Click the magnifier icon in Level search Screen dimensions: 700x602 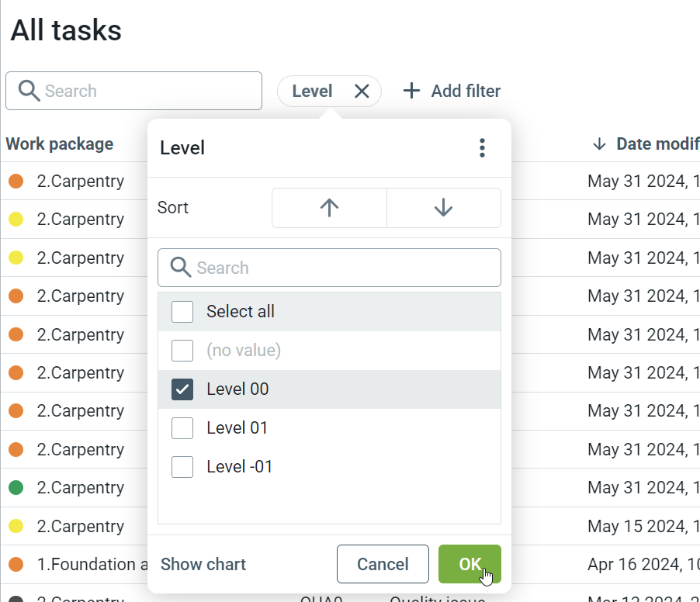180,268
